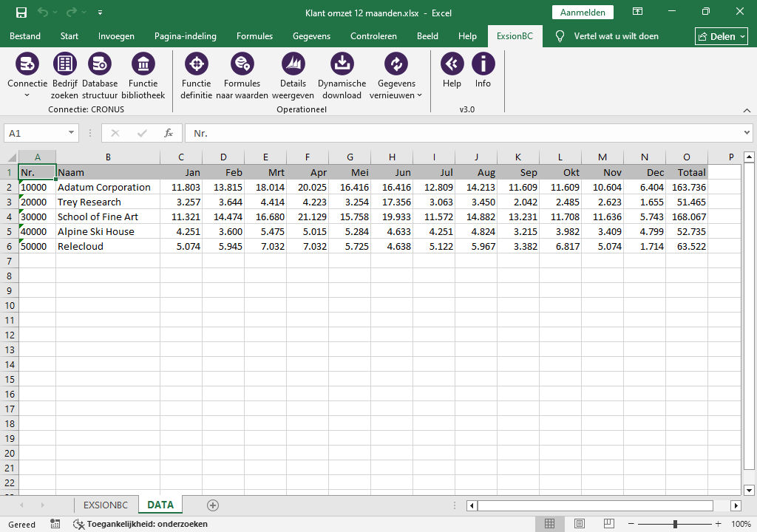Click Toegankelijkheid: onderzoeken status

(140, 524)
